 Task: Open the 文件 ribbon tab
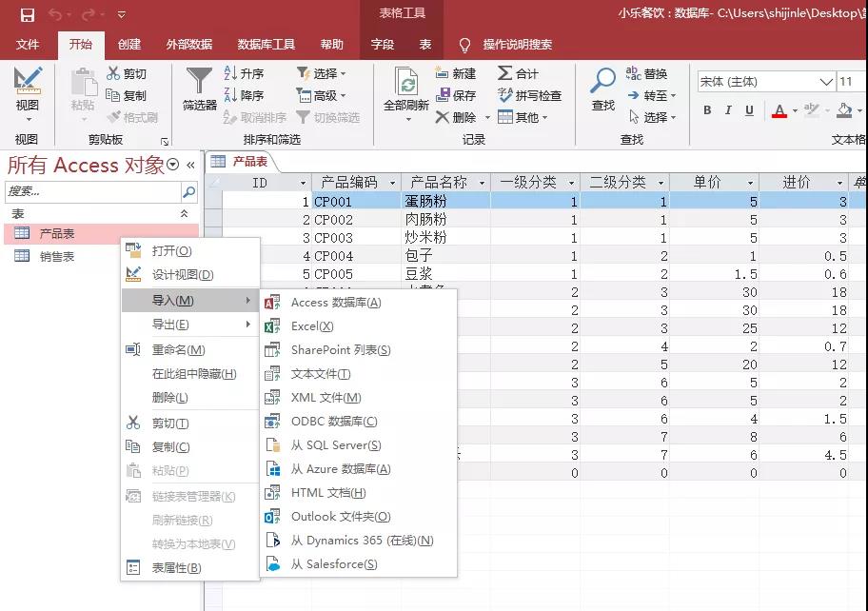click(27, 45)
